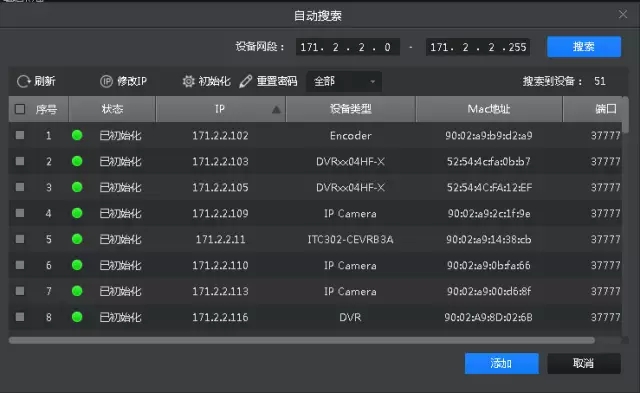Click Mac address 90:02:a9:00:d6:8f
The height and width of the screenshot is (393, 640).
[x=489, y=291]
